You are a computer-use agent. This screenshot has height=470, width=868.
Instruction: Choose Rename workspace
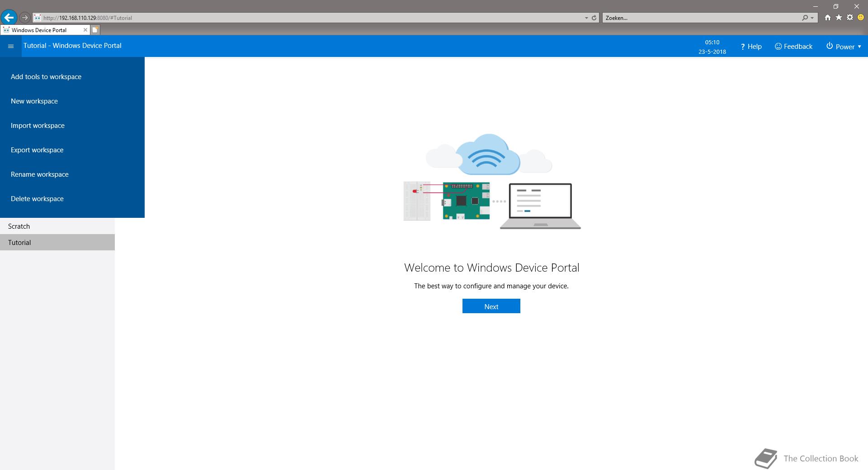tap(72, 174)
